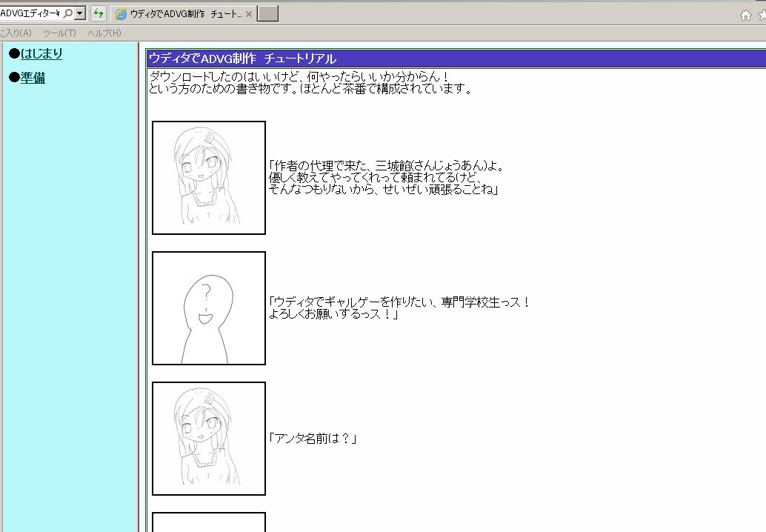This screenshot has height=532, width=766.
Task: Click first girl character portrait
Action: [x=209, y=178]
